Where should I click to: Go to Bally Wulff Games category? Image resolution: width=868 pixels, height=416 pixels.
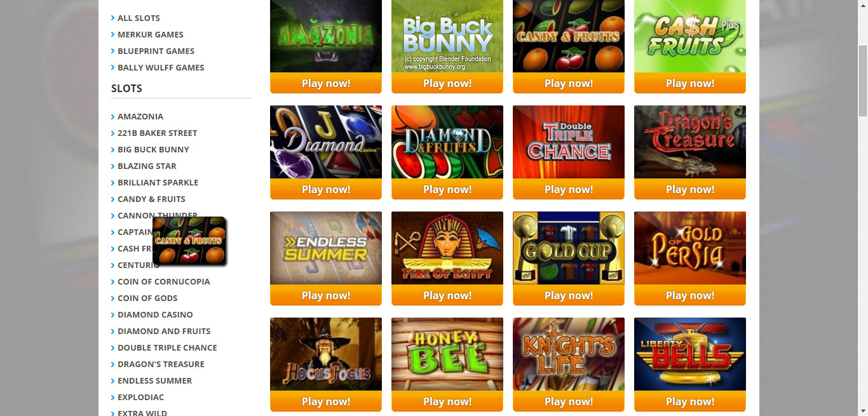point(161,67)
